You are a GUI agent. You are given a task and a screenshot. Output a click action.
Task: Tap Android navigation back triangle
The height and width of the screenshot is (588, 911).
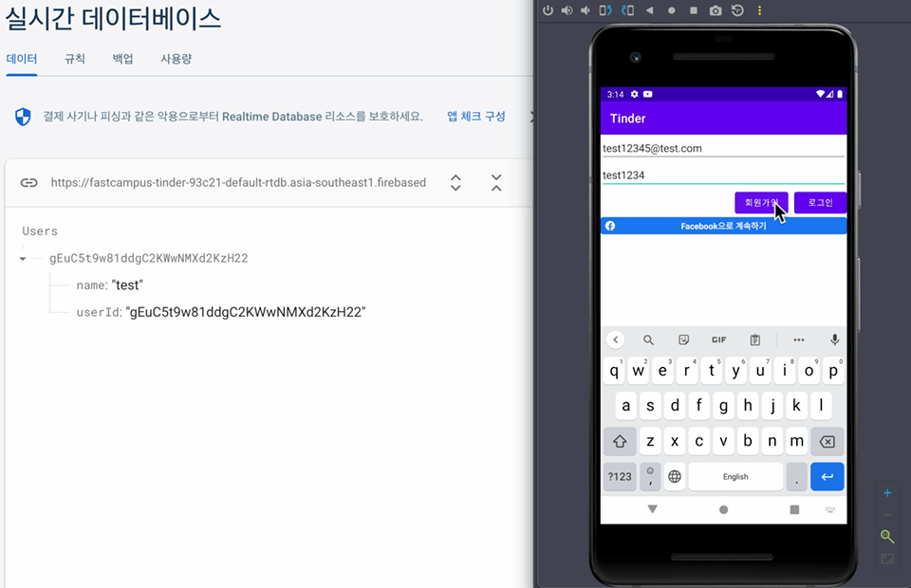point(653,509)
